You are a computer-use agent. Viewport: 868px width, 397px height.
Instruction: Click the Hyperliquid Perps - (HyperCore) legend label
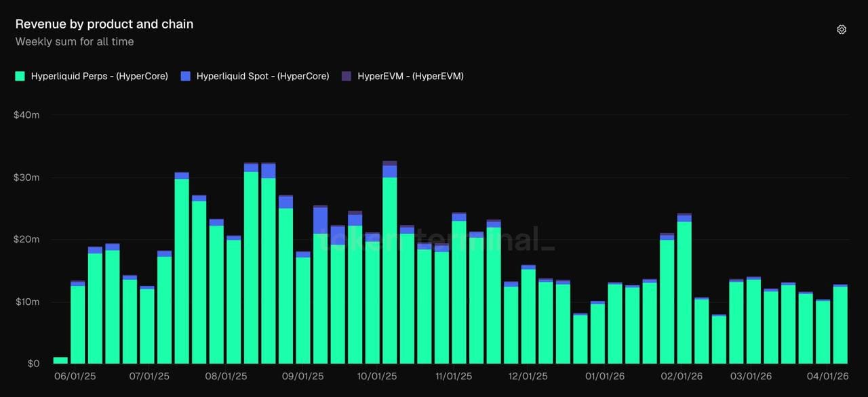99,77
